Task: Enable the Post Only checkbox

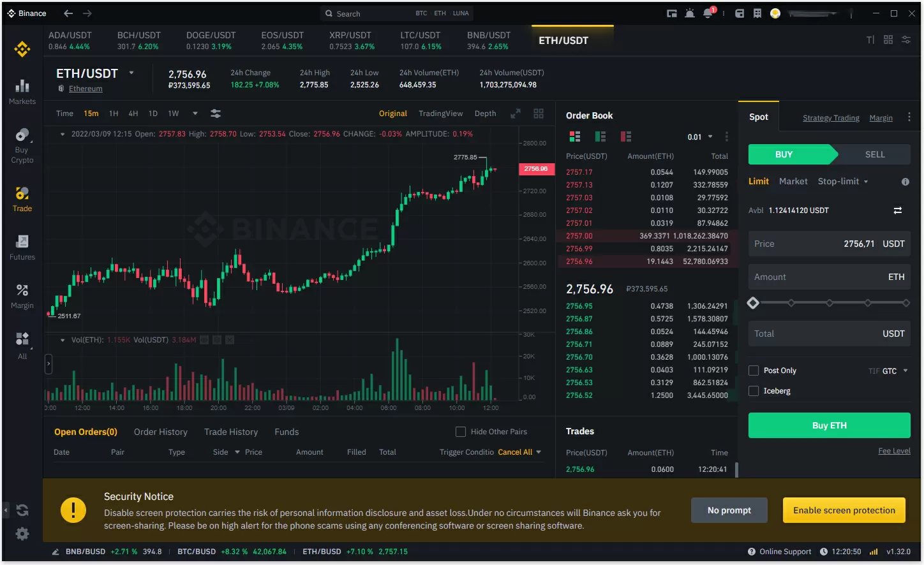Action: tap(754, 371)
